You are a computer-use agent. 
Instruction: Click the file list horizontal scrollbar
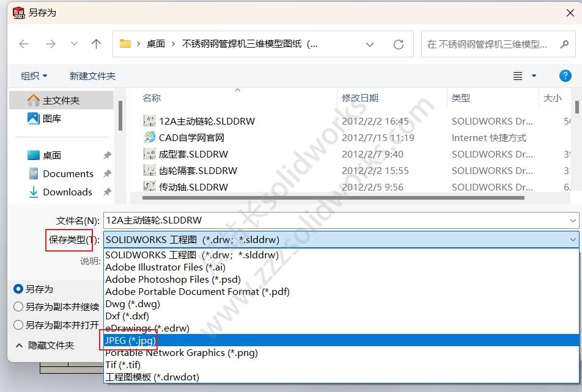(x=333, y=198)
